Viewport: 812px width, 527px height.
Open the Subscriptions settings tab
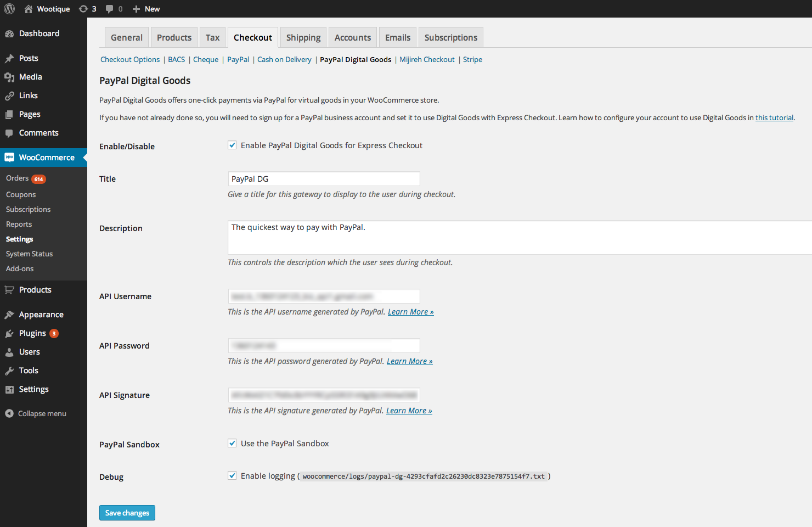451,37
